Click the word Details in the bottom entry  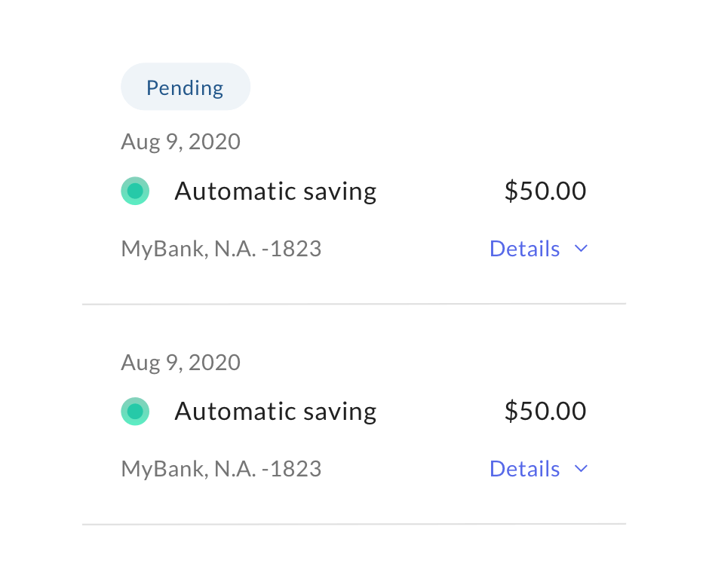pos(525,469)
